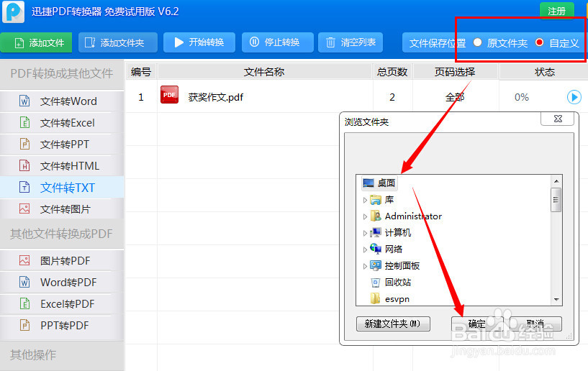Click the 添加文件夹 button
The height and width of the screenshot is (371, 588).
[118, 42]
